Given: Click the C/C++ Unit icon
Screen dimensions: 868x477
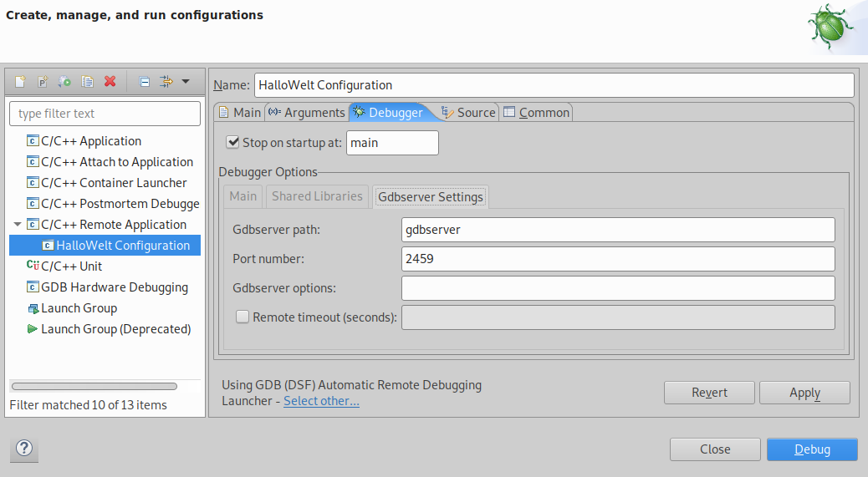Looking at the screenshot, I should 33,266.
